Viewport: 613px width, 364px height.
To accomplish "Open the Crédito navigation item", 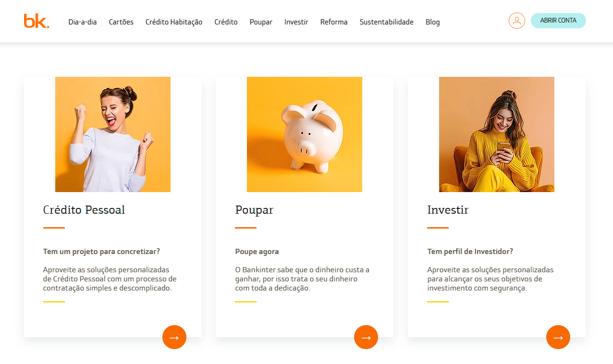I will [226, 22].
